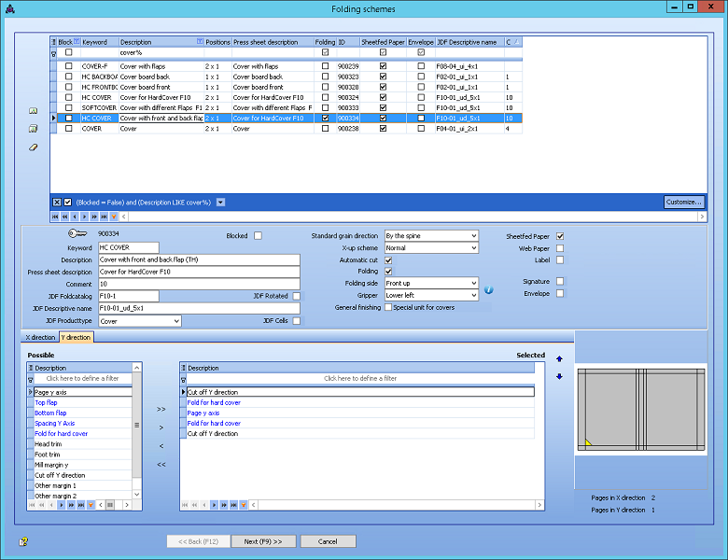Click the new record icon in left sidebar
This screenshot has height=560, width=728.
(x=33, y=110)
